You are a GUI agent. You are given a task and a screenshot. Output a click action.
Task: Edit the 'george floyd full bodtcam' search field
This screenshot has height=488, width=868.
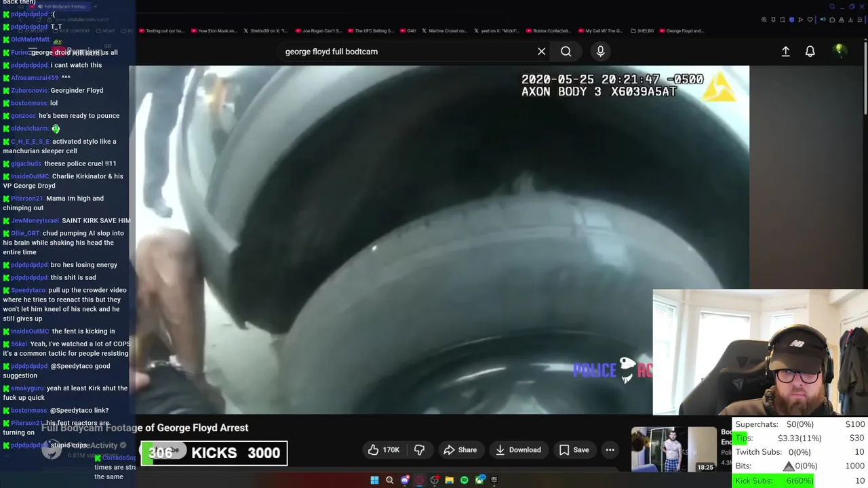[x=407, y=52]
